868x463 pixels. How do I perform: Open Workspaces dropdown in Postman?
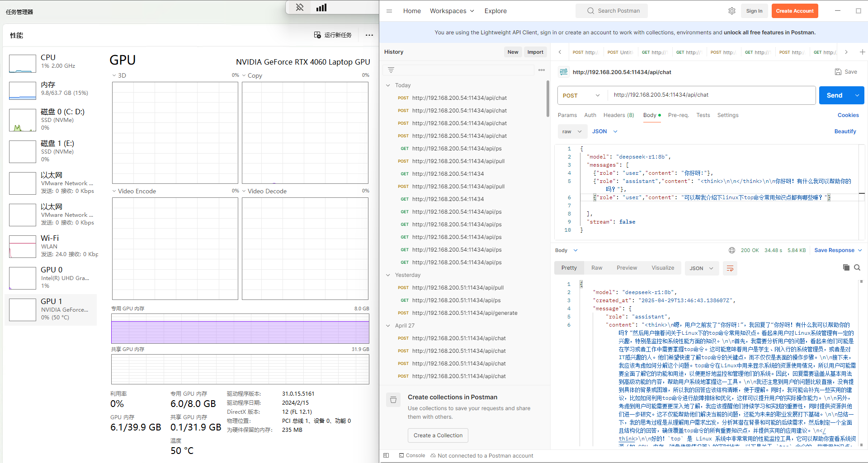click(x=452, y=11)
